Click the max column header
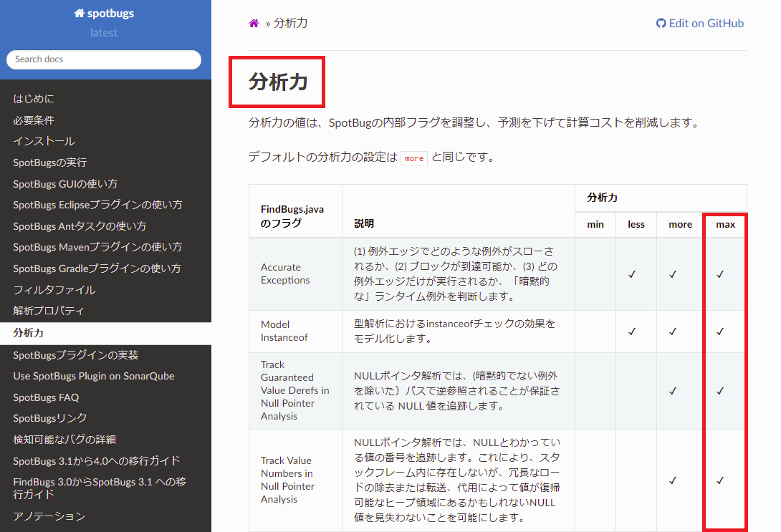 pyautogui.click(x=725, y=224)
